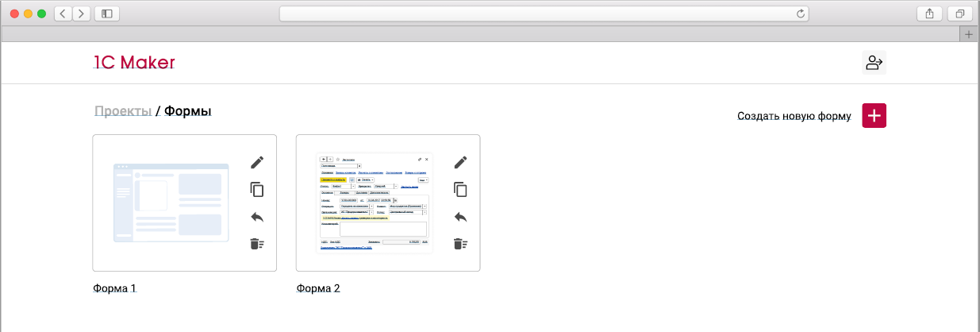Edit Форма 2 with the pencil icon
980x332 pixels.
pyautogui.click(x=460, y=162)
